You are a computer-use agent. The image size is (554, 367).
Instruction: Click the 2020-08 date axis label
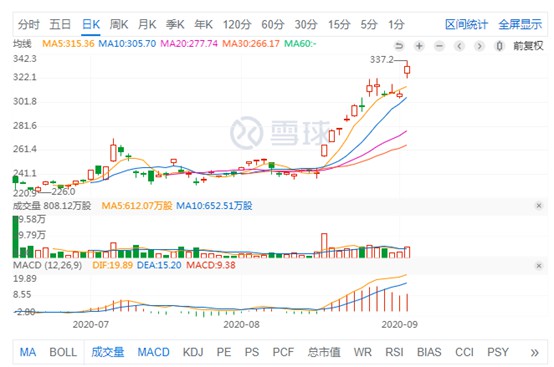pyautogui.click(x=241, y=324)
